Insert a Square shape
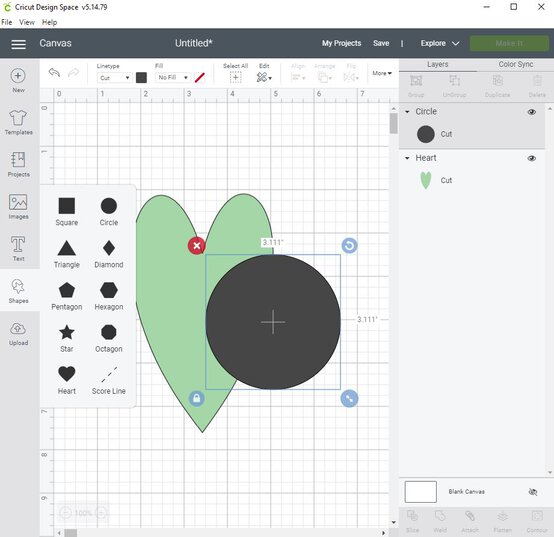The image size is (554, 537). pos(67,211)
